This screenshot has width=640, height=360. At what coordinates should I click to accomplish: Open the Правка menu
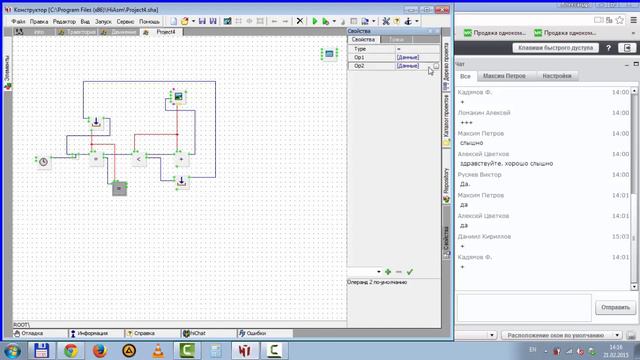[x=39, y=21]
